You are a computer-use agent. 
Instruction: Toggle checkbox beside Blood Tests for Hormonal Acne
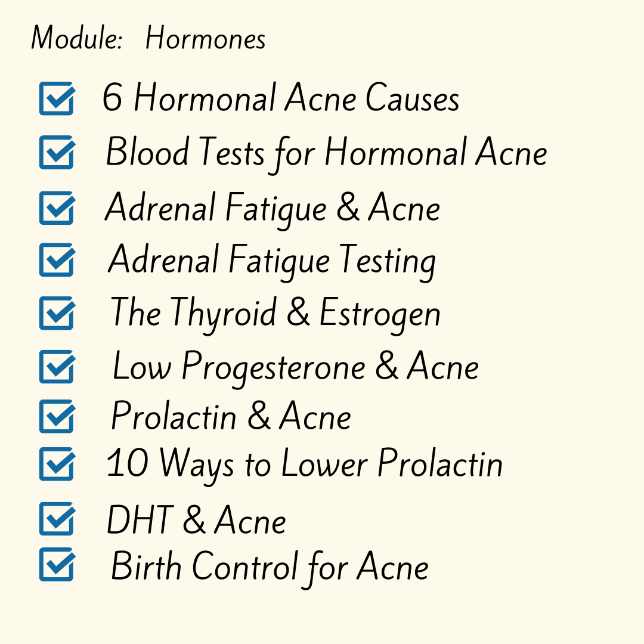pyautogui.click(x=57, y=152)
